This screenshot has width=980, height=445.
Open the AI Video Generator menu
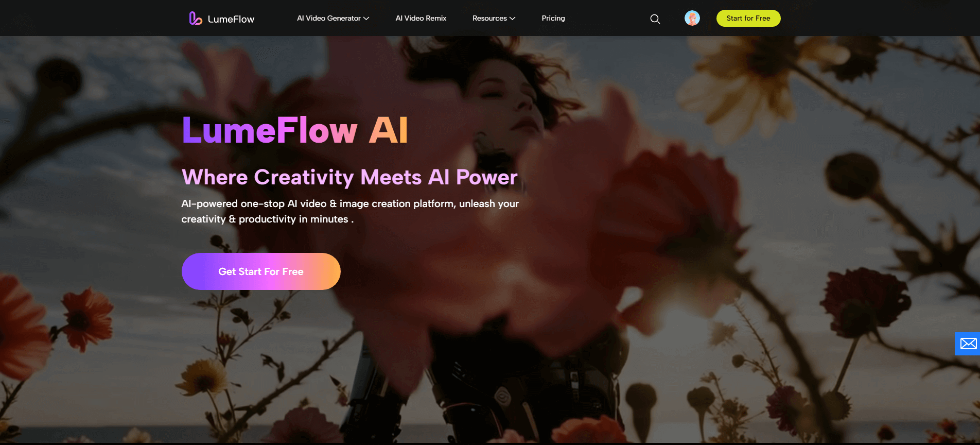333,18
